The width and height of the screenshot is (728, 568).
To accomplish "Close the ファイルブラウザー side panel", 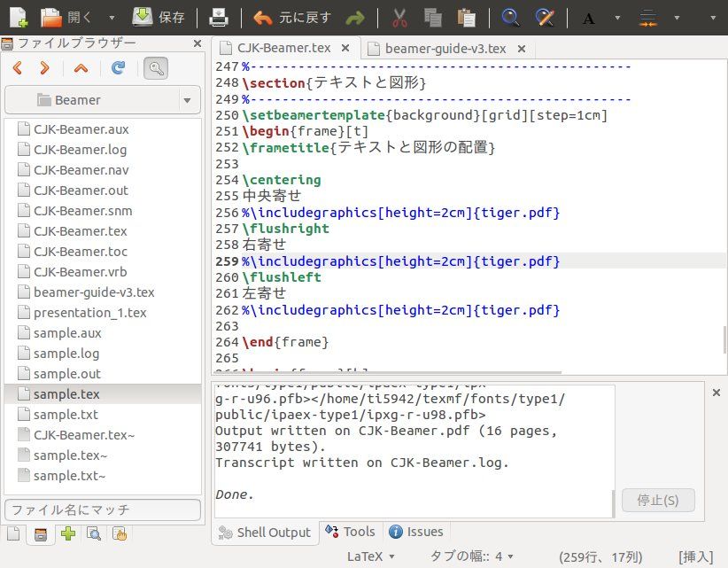I will 197,43.
